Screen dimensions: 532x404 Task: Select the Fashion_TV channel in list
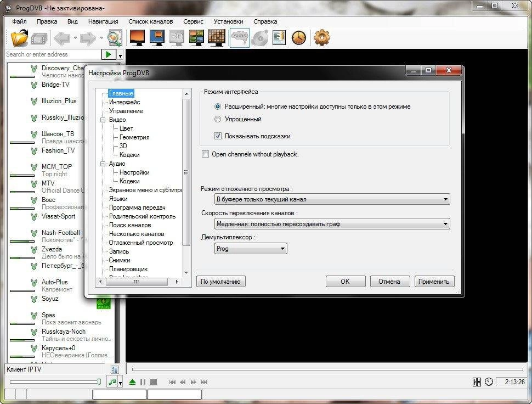(x=58, y=150)
